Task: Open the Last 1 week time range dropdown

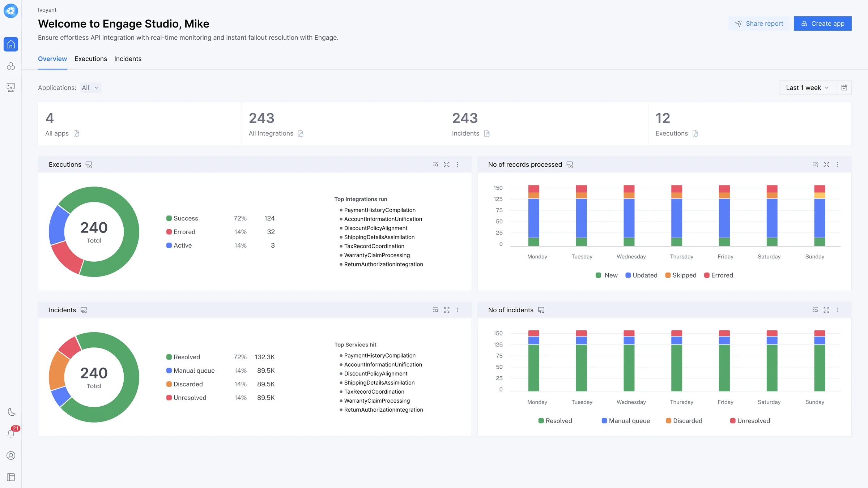Action: [x=808, y=87]
